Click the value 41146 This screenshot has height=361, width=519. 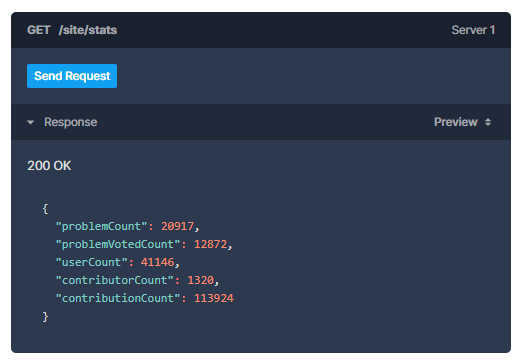point(157,262)
